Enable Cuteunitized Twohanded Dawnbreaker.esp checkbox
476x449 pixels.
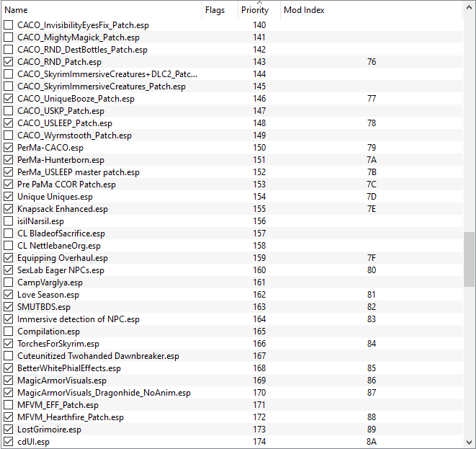pos(9,356)
